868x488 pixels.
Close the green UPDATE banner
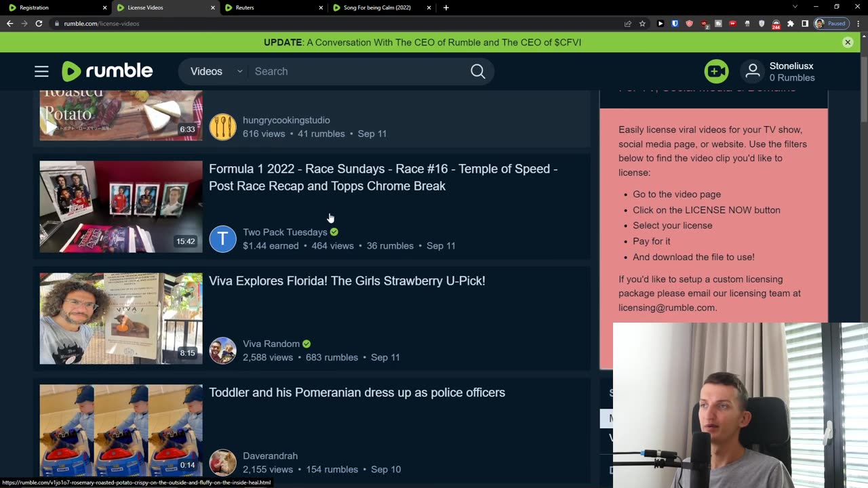(848, 42)
